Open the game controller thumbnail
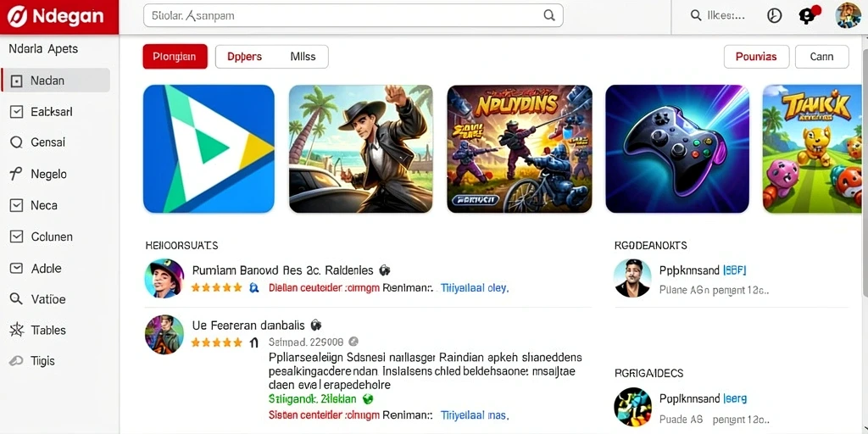 click(x=677, y=149)
